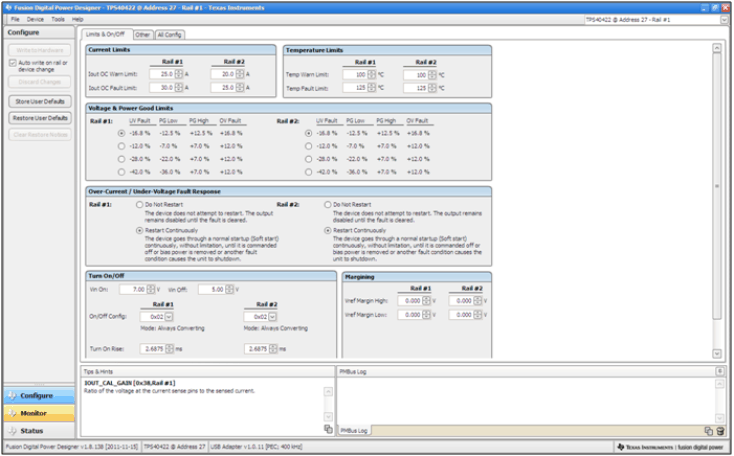Choose Restart Continuously for Rail #2
This screenshot has height=456, width=734.
[x=328, y=230]
